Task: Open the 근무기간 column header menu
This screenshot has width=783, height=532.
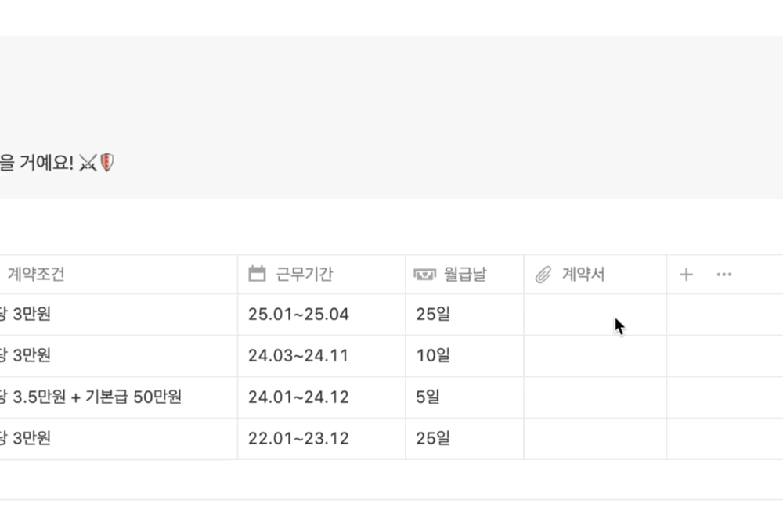Action: (305, 275)
